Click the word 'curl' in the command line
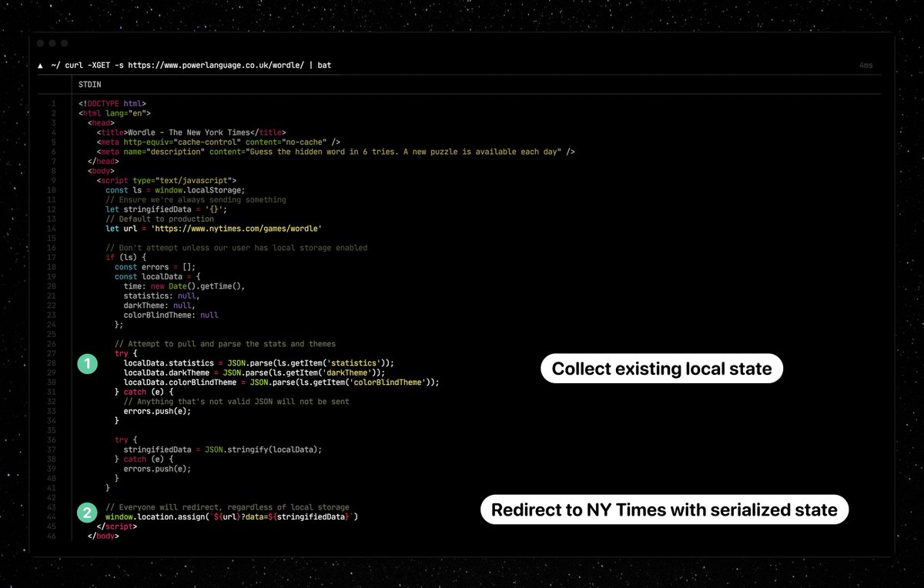Viewport: 924px width, 588px height. tap(75, 65)
